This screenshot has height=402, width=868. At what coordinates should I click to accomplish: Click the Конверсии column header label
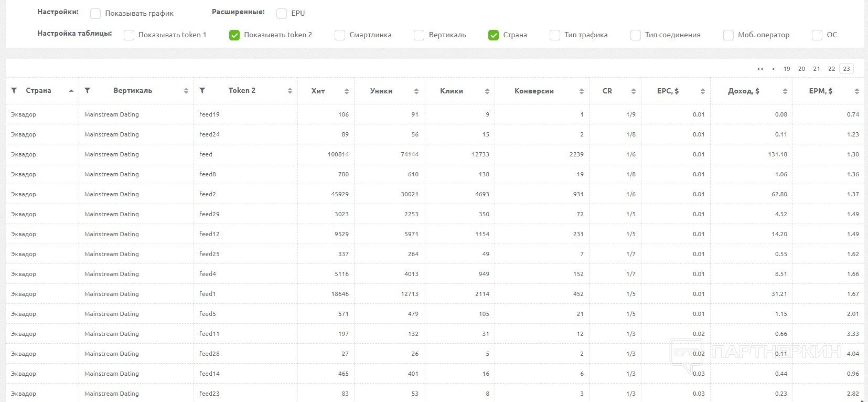click(534, 91)
